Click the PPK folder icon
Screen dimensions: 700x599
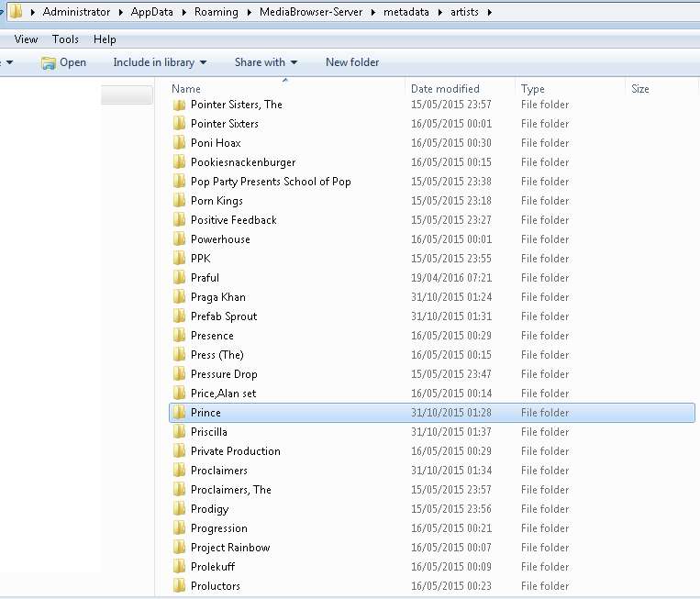[x=179, y=259]
